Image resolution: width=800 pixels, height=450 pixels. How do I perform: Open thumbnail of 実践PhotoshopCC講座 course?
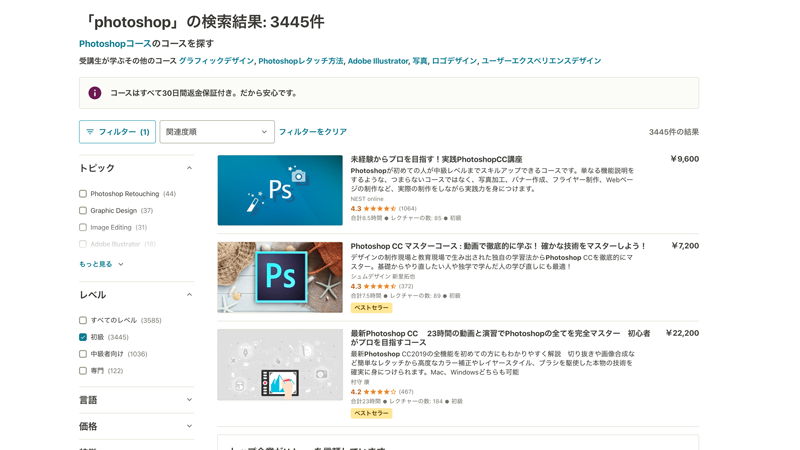pos(280,190)
